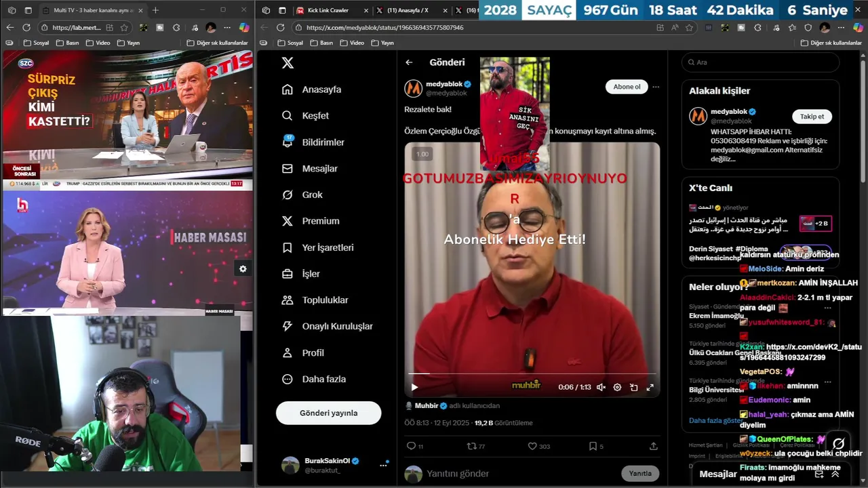Image resolution: width=868 pixels, height=488 pixels.
Task: Open Yer İşaretleri bookmarks
Action: [x=317, y=247]
